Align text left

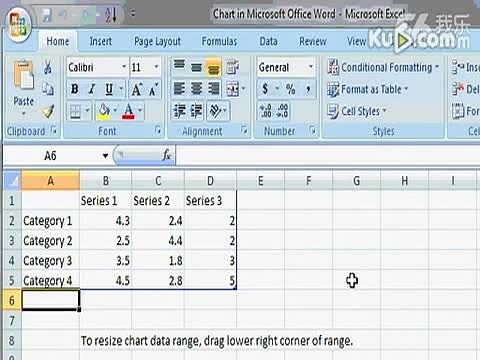coord(179,89)
